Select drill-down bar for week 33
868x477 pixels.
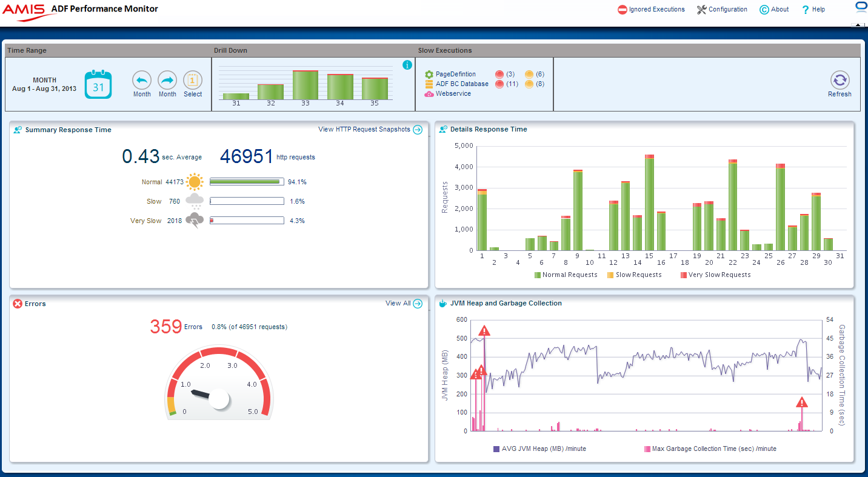pos(306,85)
